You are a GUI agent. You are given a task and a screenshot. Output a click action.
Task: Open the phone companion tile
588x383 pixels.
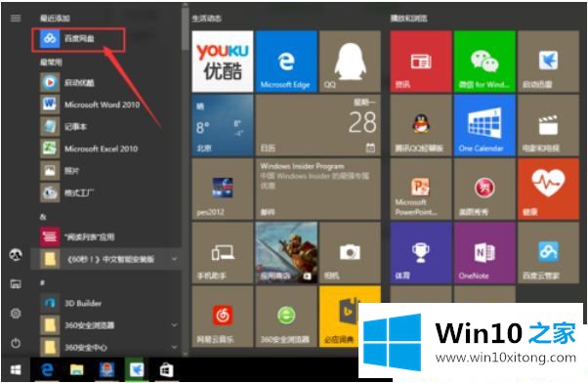coord(223,252)
